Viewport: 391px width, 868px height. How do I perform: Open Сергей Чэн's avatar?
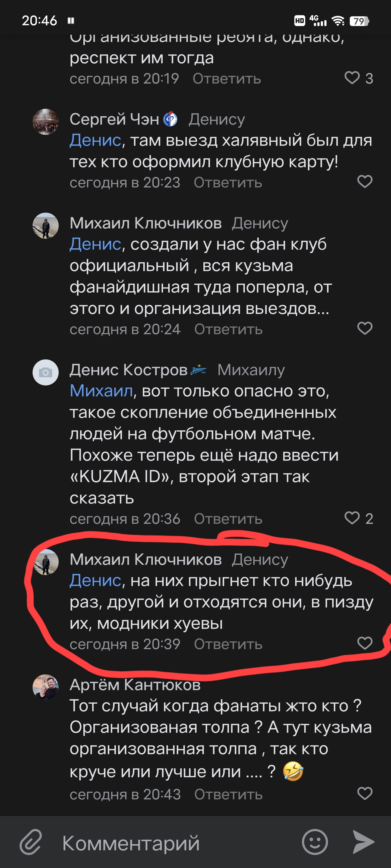[46, 122]
